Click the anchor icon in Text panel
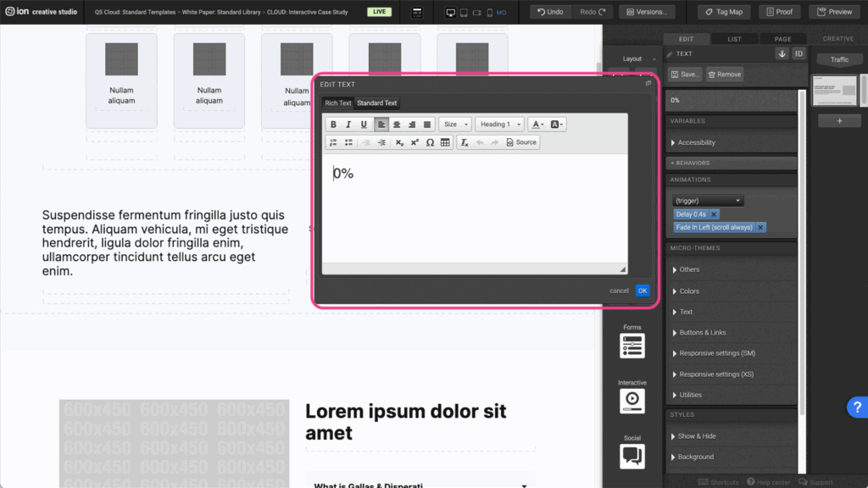This screenshot has width=868, height=488. (x=782, y=53)
